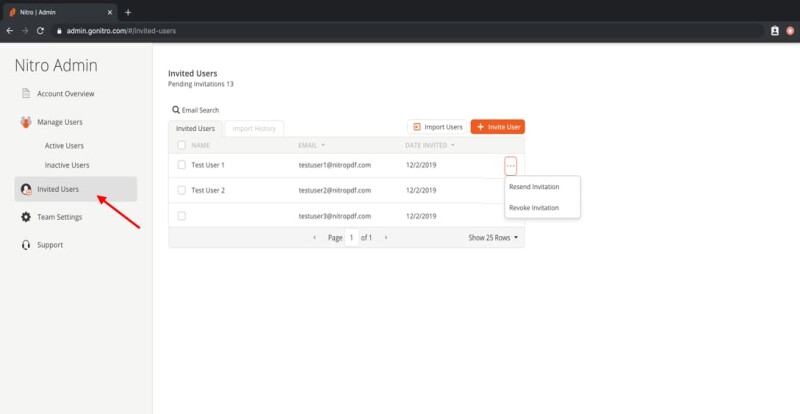Toggle the select-all checkbox in NAME header
This screenshot has width=800, height=414.
181,145
